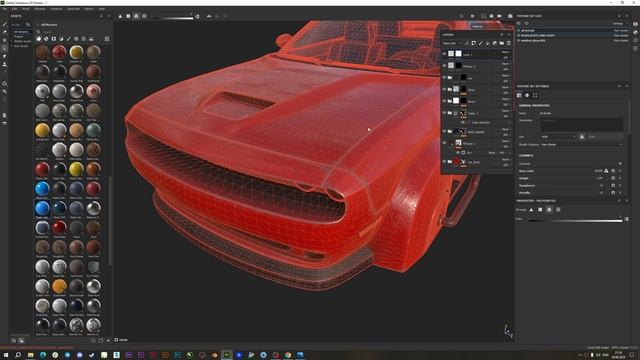
Task: Filter assets by smart materials icon
Action: 46,39
